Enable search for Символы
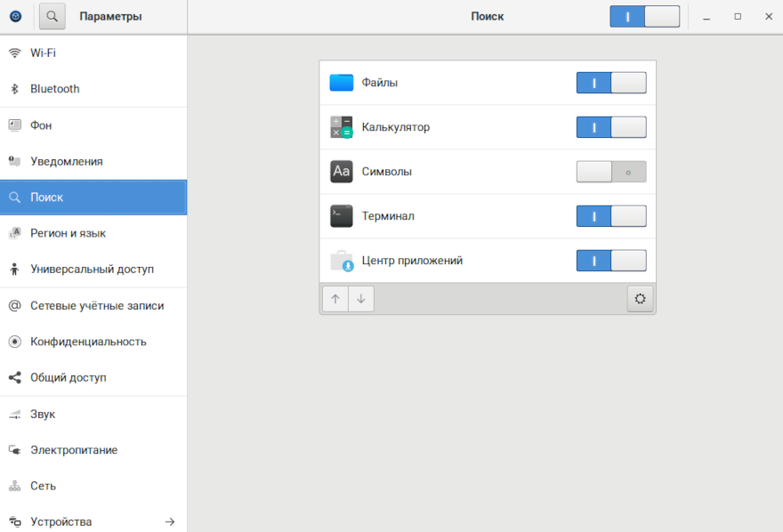Image resolution: width=783 pixels, height=532 pixels. (611, 172)
